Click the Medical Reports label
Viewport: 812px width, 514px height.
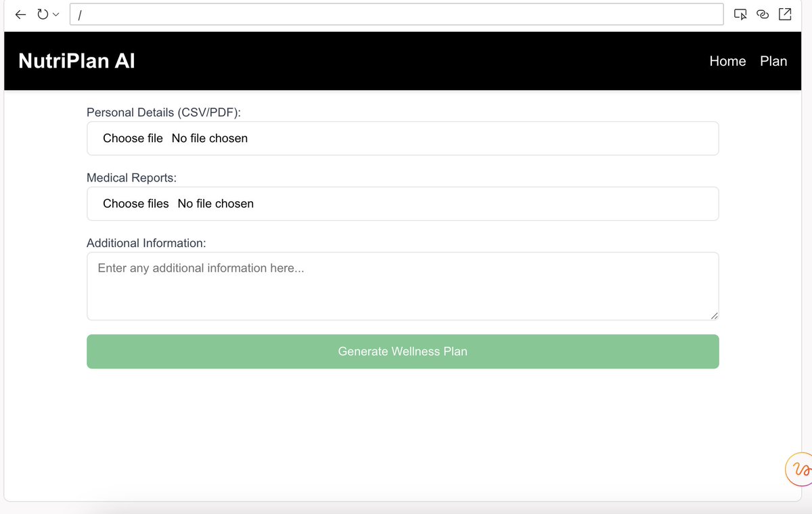(x=131, y=178)
